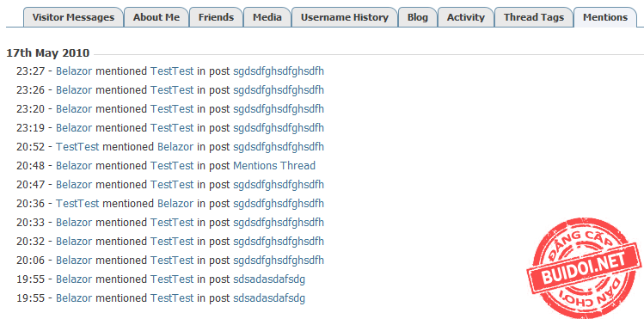Go to the Blog tab
Screen dimensions: 644x319
417,17
